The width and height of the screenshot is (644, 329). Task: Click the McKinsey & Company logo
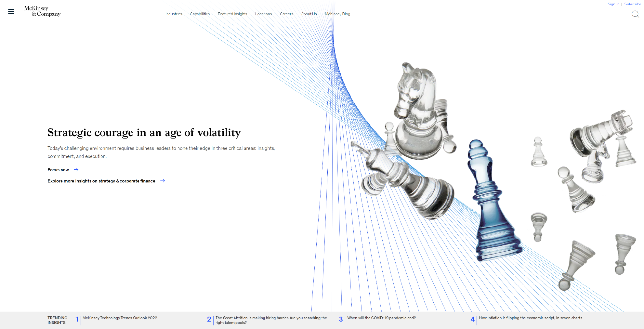[43, 11]
